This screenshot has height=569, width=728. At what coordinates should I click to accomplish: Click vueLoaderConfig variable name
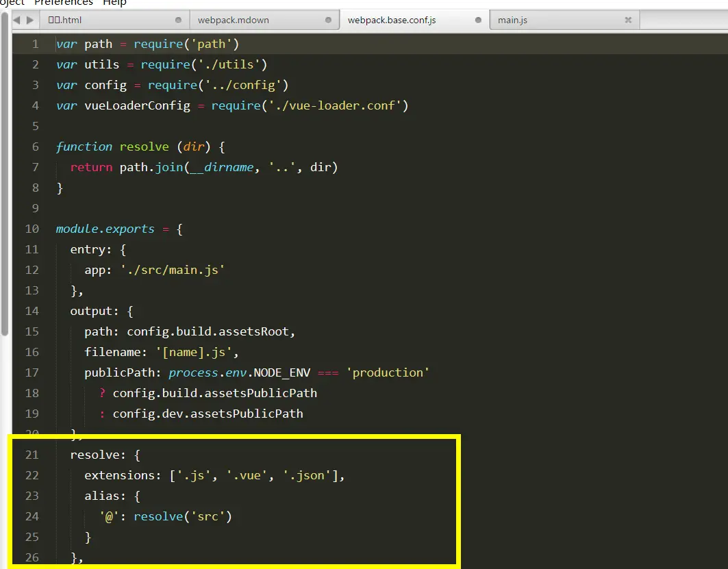pos(138,106)
